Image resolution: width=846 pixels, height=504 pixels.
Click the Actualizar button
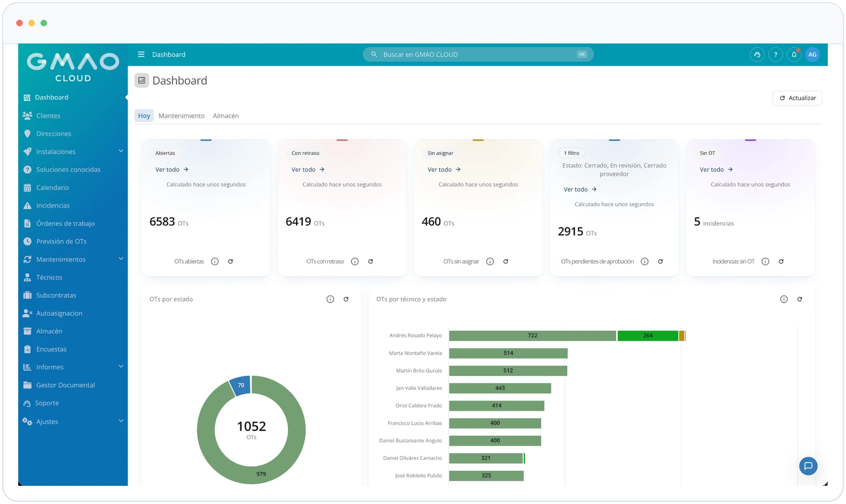click(797, 98)
